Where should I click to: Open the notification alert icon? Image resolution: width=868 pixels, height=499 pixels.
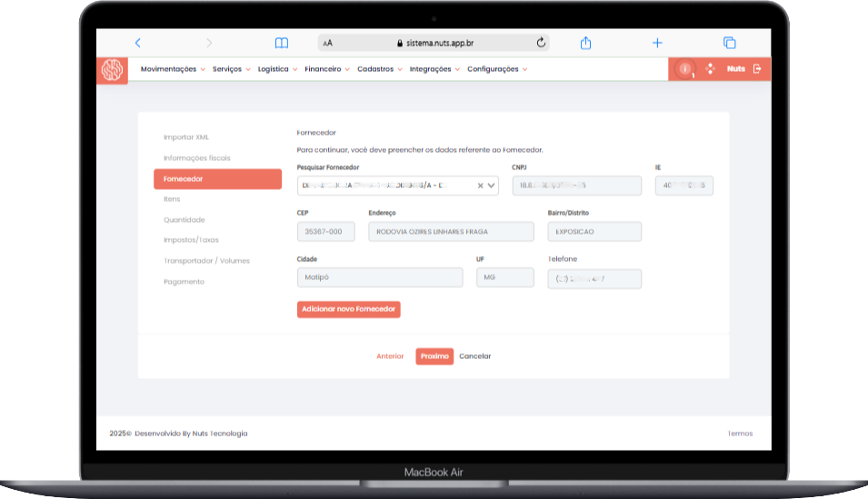point(685,69)
